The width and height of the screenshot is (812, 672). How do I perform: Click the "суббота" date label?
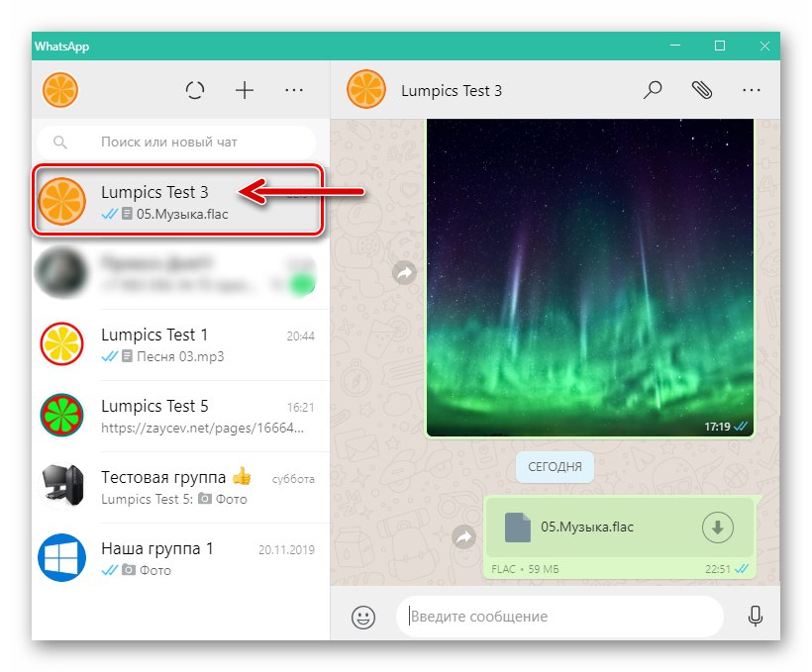(x=294, y=479)
